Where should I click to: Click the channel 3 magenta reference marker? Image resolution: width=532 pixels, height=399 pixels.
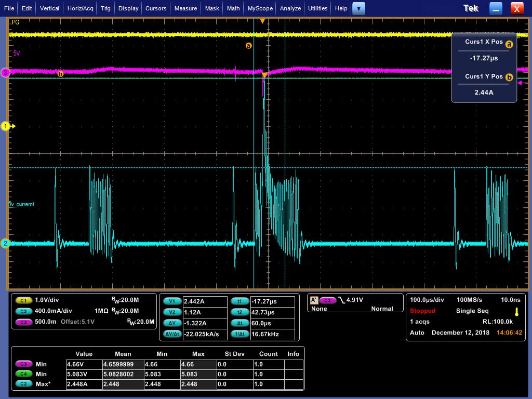6,73
